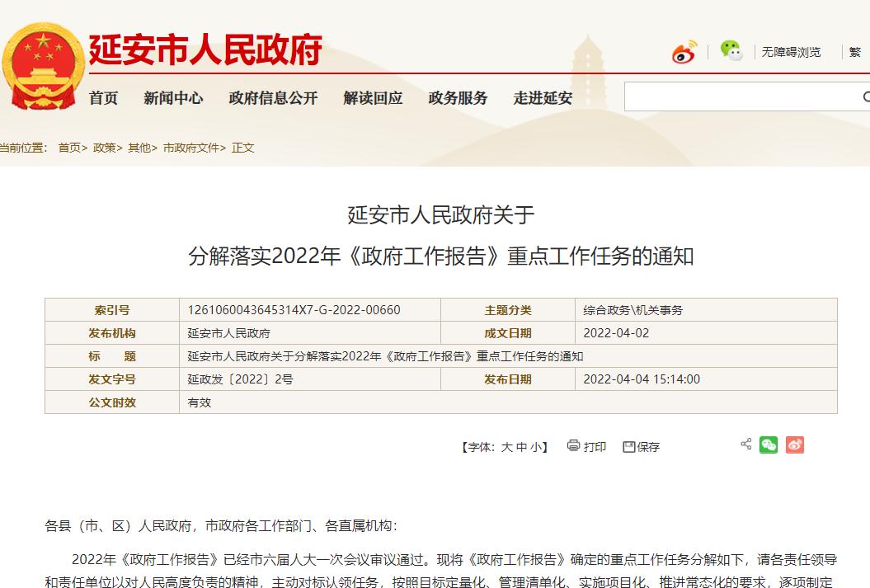Click the search magnifier icon
The image size is (870, 588).
coord(866,97)
